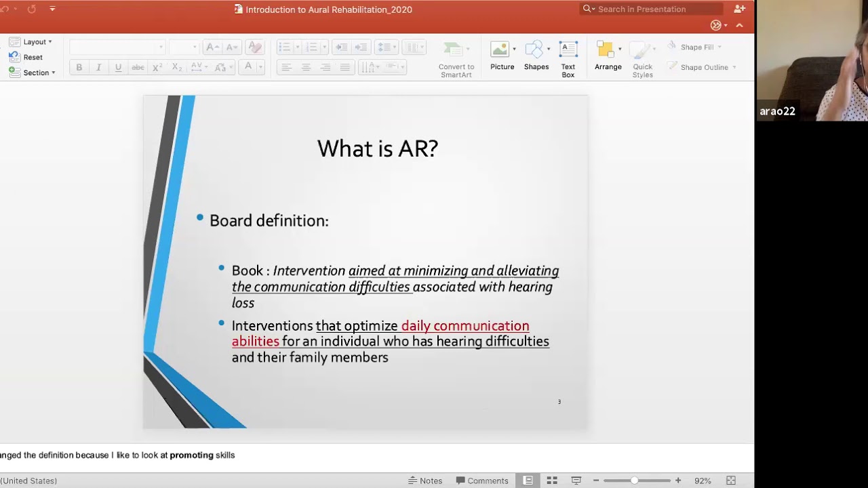Click the Reset slide button
Viewport: 868px width, 488px height.
point(26,57)
